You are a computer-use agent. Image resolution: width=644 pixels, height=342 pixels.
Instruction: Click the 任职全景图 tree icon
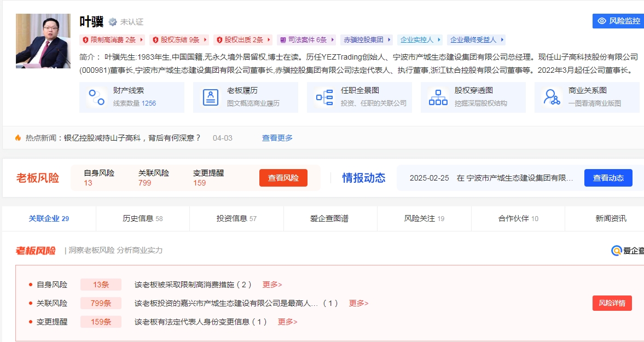324,97
